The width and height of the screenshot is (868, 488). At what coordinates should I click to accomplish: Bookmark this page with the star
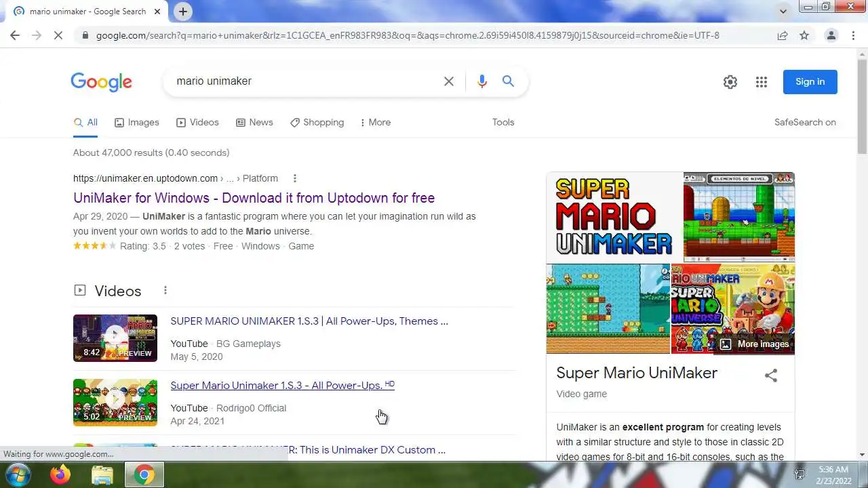(804, 35)
